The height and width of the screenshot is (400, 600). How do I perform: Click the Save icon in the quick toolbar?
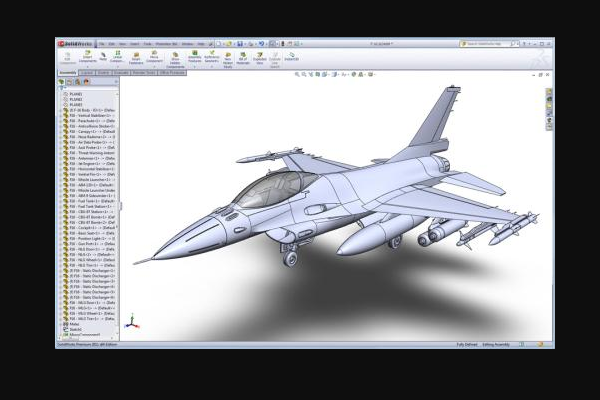tap(240, 44)
